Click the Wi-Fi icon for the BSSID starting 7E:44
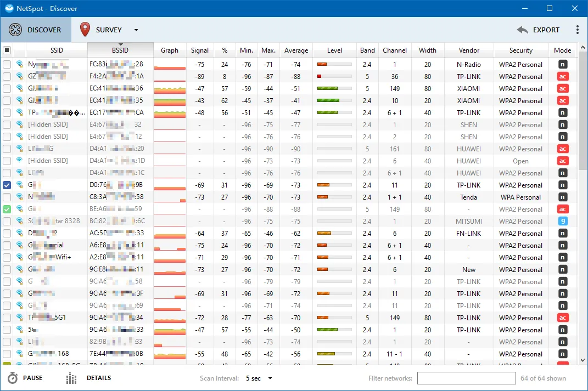The width and height of the screenshot is (588, 391). (x=20, y=354)
